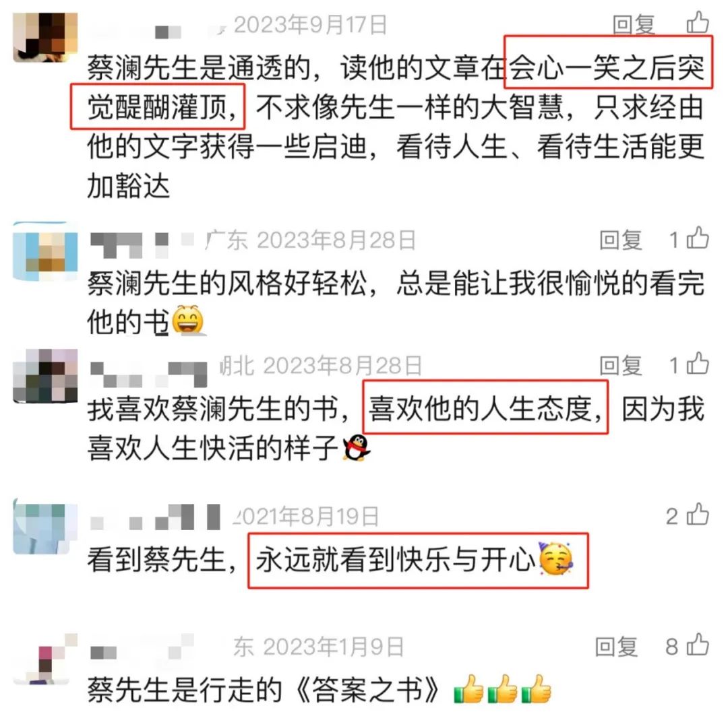Like the September 17 comment
The width and height of the screenshot is (728, 712).
click(698, 23)
